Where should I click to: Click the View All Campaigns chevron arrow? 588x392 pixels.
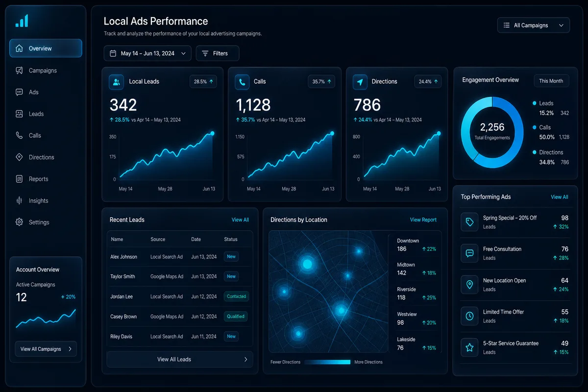tap(70, 349)
